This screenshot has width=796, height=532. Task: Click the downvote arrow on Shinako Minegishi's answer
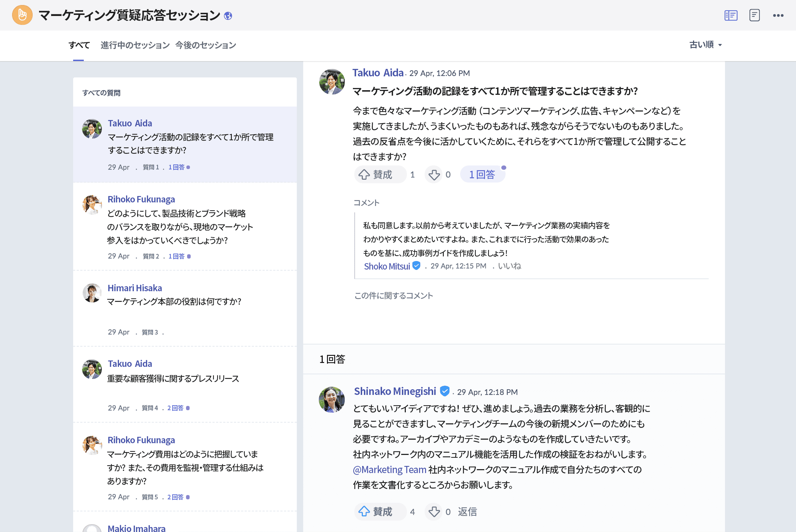434,512
